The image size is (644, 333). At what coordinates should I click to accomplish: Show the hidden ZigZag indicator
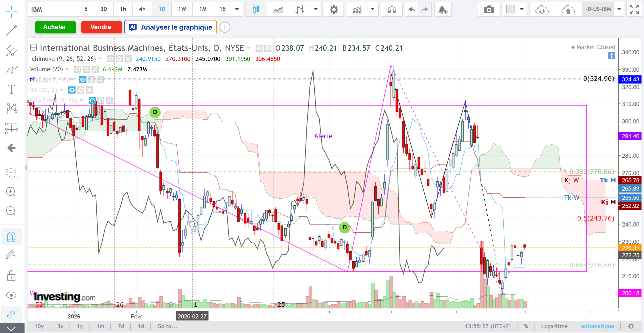(83, 80)
